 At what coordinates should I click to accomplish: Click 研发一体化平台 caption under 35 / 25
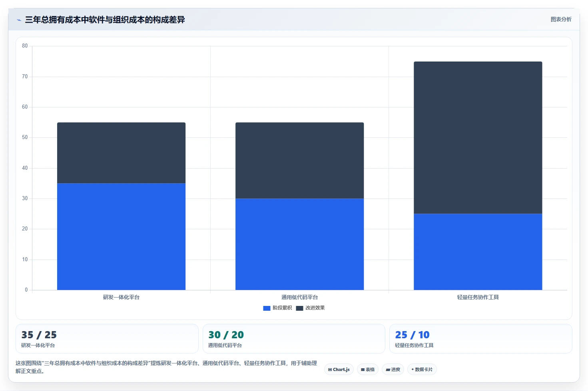38,345
